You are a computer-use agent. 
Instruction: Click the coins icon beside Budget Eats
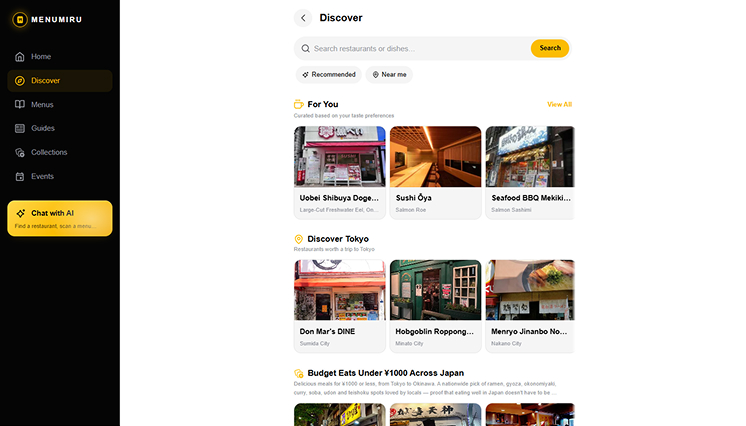pos(299,373)
